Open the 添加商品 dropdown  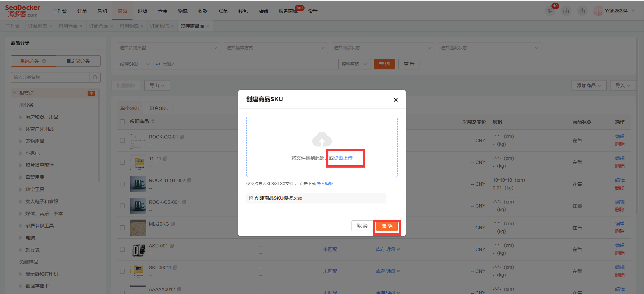(x=589, y=85)
